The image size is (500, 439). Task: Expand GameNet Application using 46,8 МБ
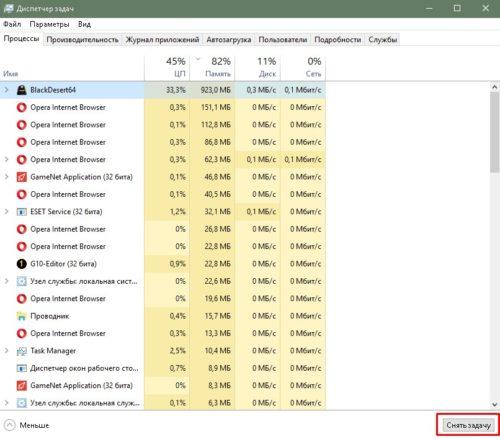click(x=6, y=177)
